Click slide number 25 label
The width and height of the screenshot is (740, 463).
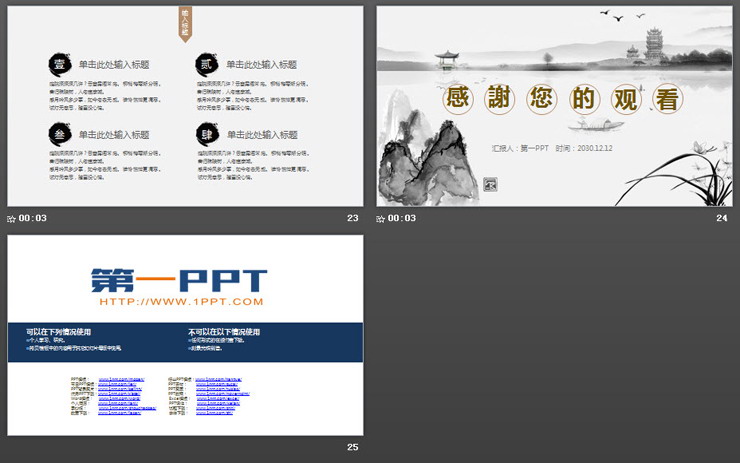tap(353, 447)
